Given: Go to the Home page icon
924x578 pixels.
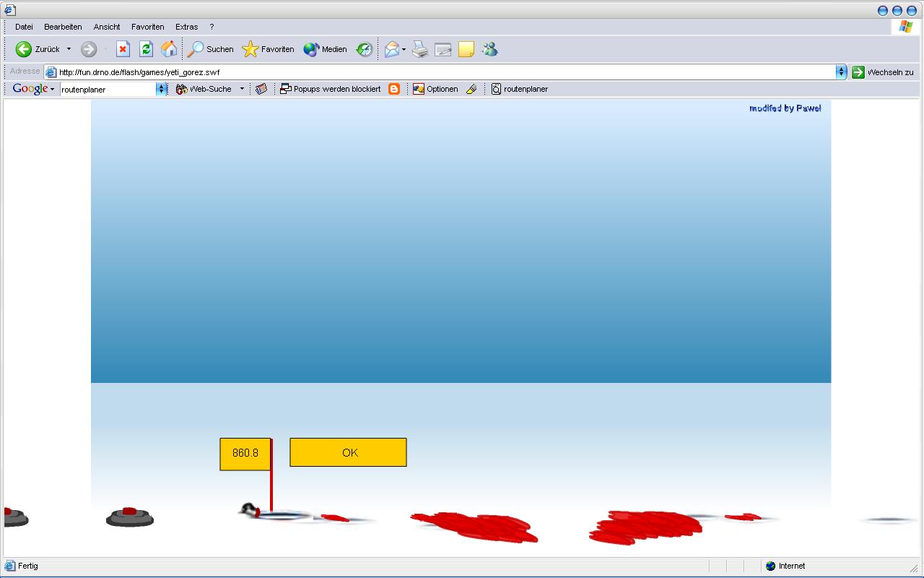Looking at the screenshot, I should tap(169, 49).
